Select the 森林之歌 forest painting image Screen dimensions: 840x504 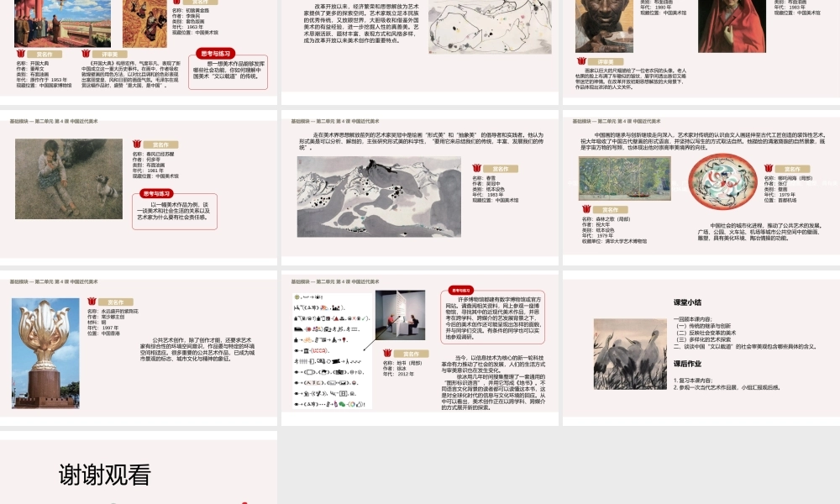coord(625,180)
